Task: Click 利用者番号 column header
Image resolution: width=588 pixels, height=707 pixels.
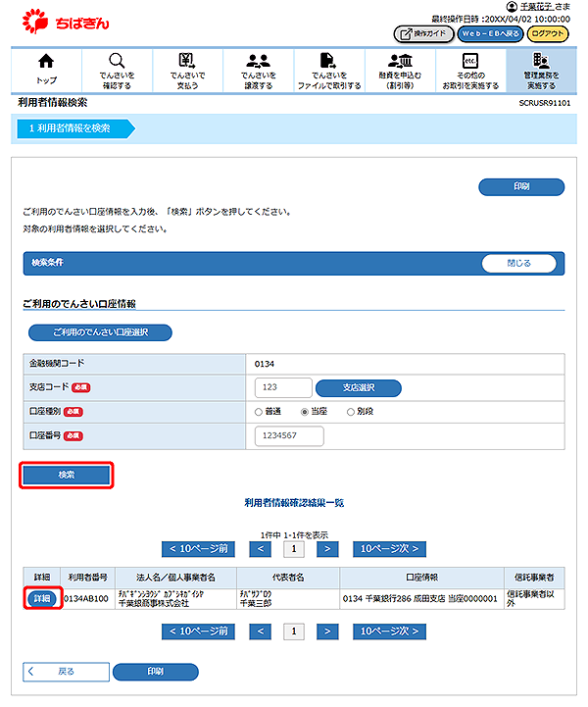Action: tap(88, 578)
